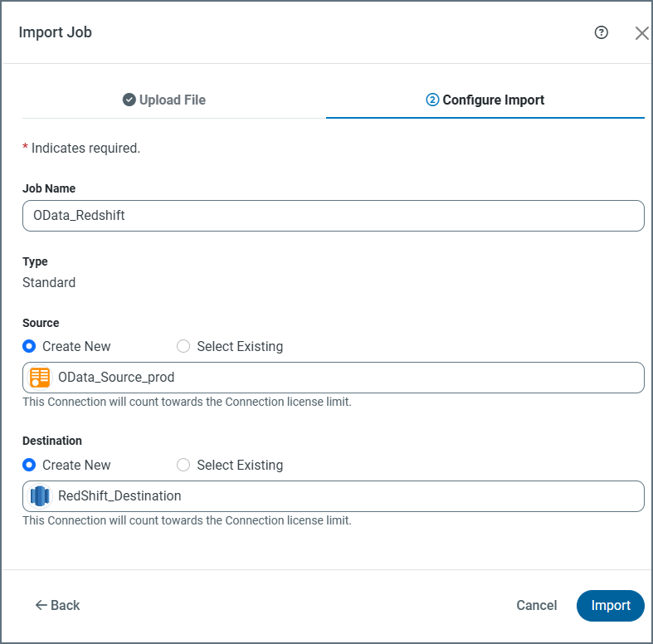This screenshot has width=653, height=644.
Task: Click the OData_Source_prod source name field
Action: click(x=348, y=378)
